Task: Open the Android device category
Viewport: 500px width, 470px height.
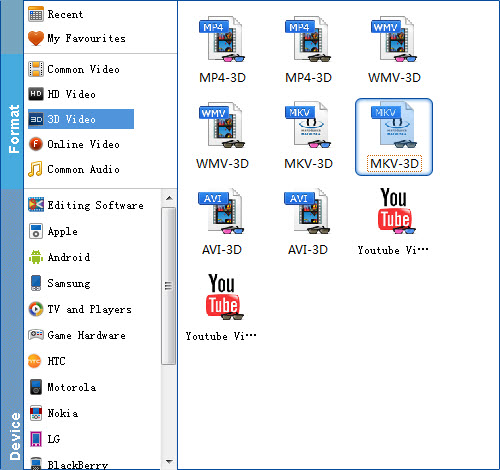Action: [59, 257]
